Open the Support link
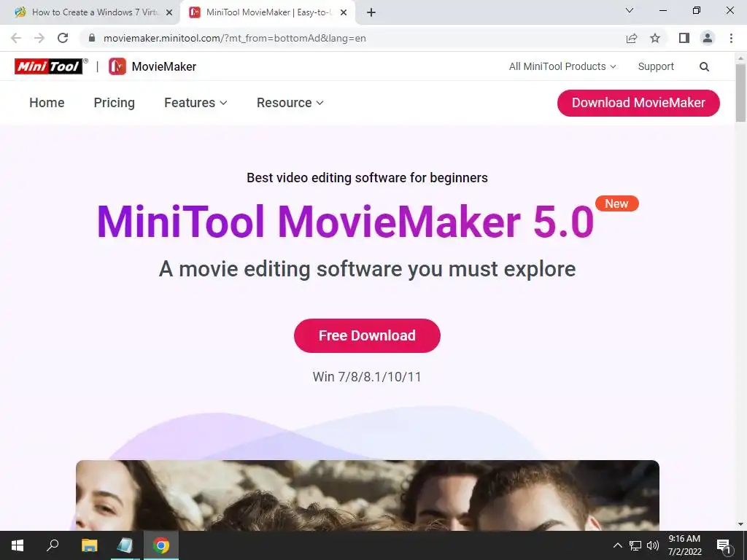 tap(656, 66)
